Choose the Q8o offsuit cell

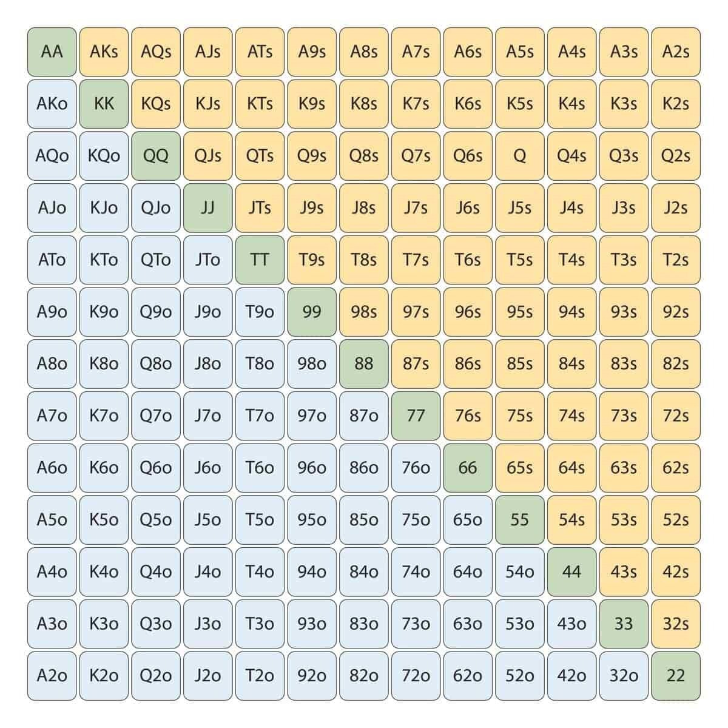(x=156, y=363)
